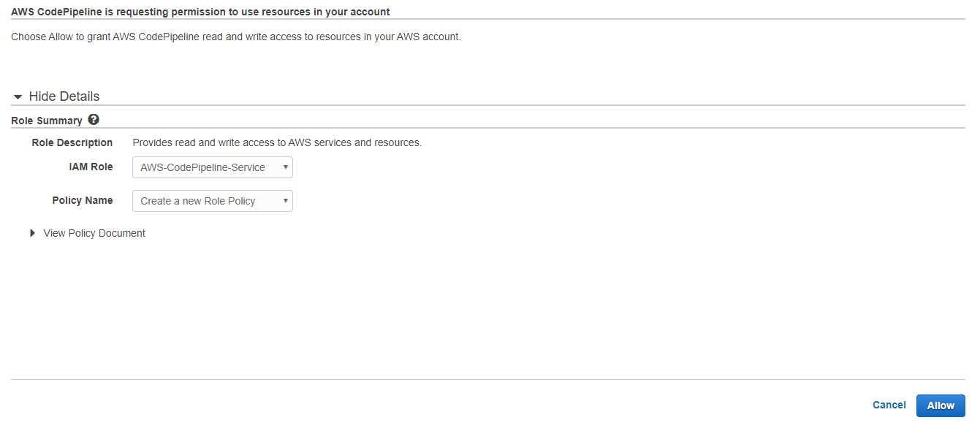Click the Role Description text
Viewport: 980px width, 423px height.
[x=277, y=142]
